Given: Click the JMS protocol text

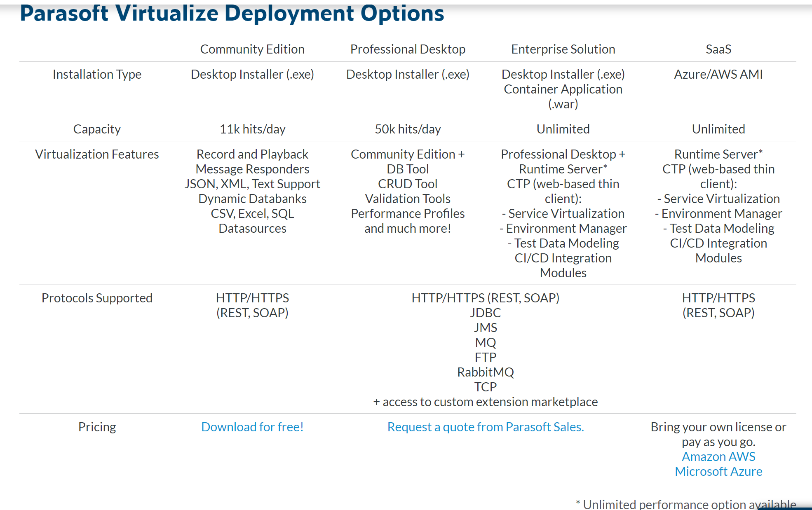Looking at the screenshot, I should 486,328.
